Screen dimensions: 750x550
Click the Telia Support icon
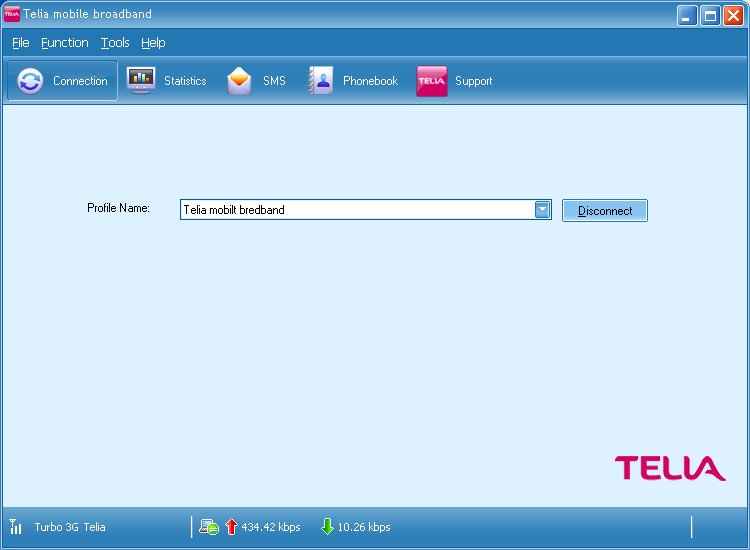tap(431, 81)
